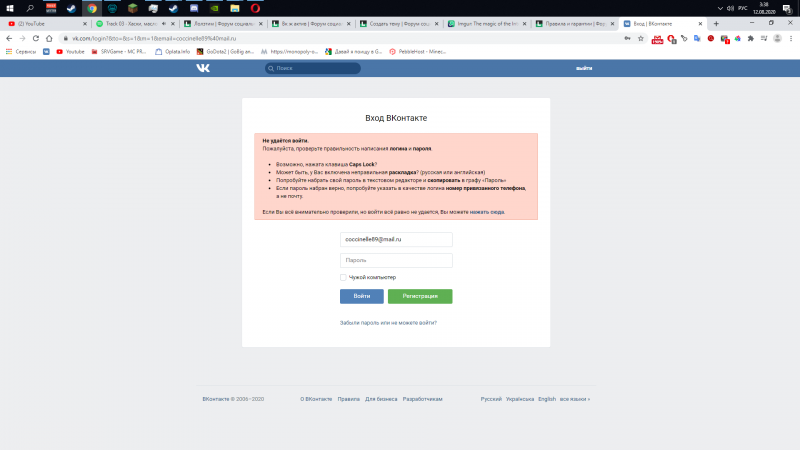Screen dimensions: 800x450
Task: Check the "Чужой компьютер" checkbox
Action: tap(343, 277)
